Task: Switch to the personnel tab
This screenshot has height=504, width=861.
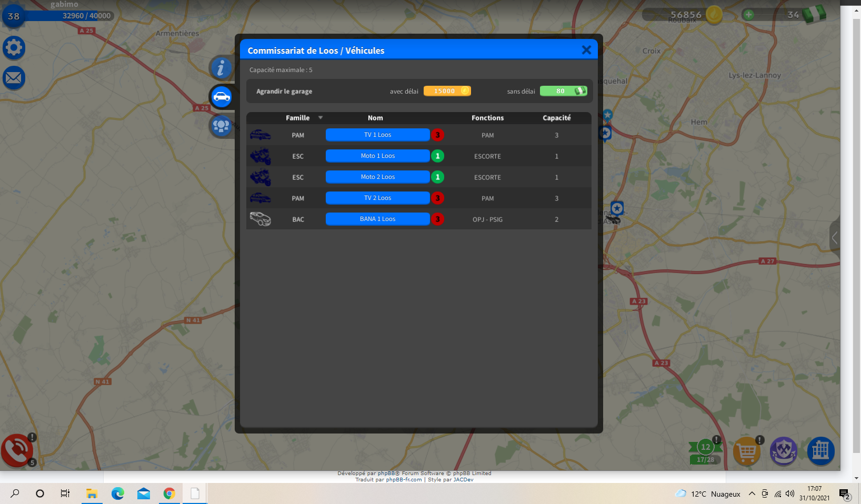Action: [221, 126]
